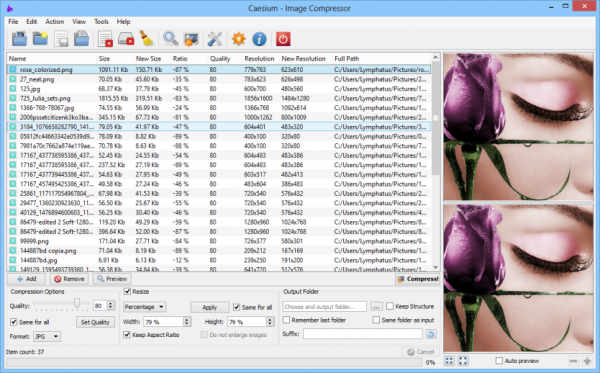The height and width of the screenshot is (373, 600).
Task: Click the Compress picture toolbar icon
Action: 191,39
